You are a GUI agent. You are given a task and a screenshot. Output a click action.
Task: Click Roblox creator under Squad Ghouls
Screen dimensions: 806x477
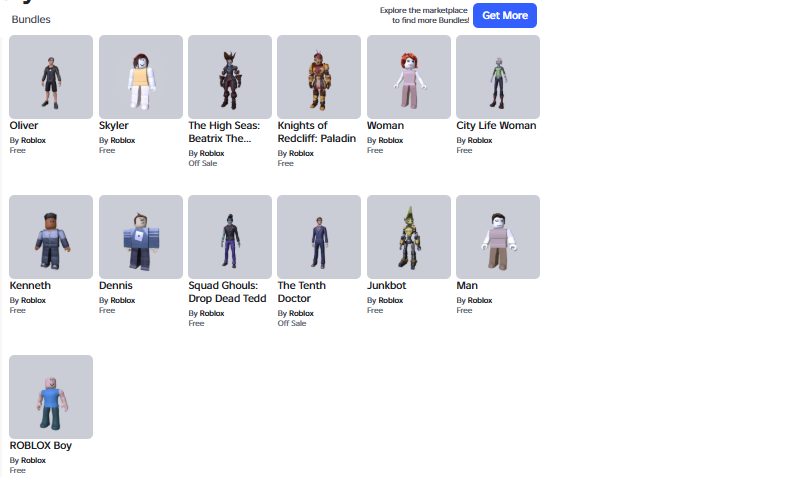(x=212, y=313)
